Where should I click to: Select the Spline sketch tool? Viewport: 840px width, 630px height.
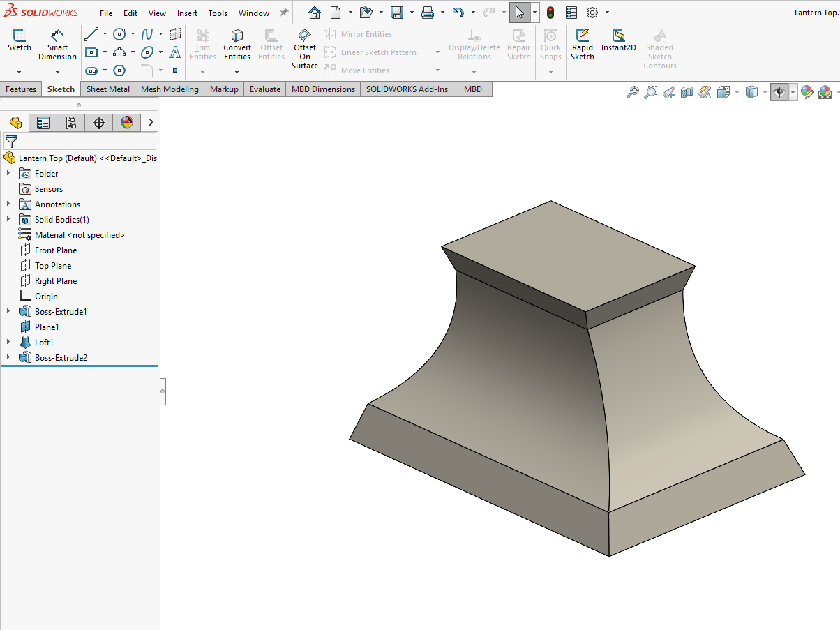coord(147,34)
